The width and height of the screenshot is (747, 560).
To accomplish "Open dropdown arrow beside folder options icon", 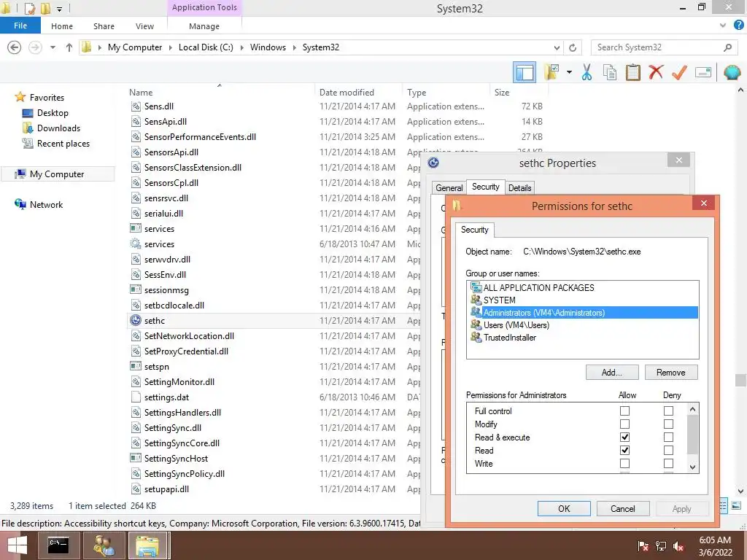I will point(569,72).
